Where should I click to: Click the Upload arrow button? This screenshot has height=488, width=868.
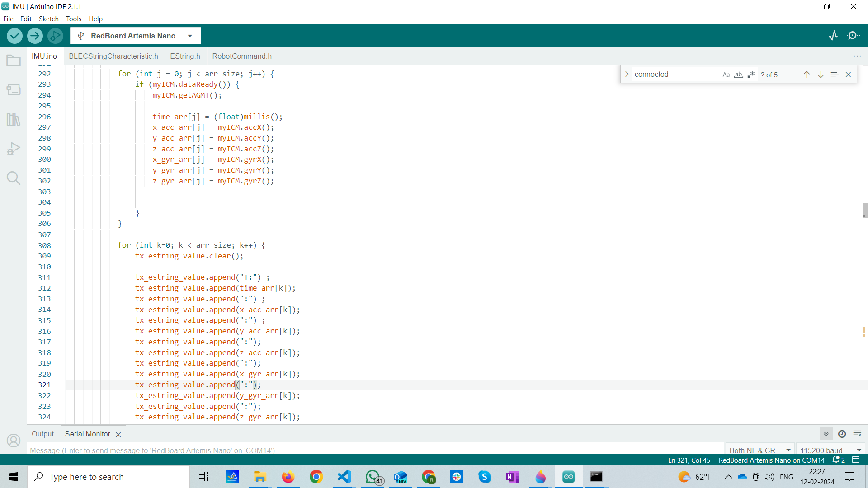point(35,36)
